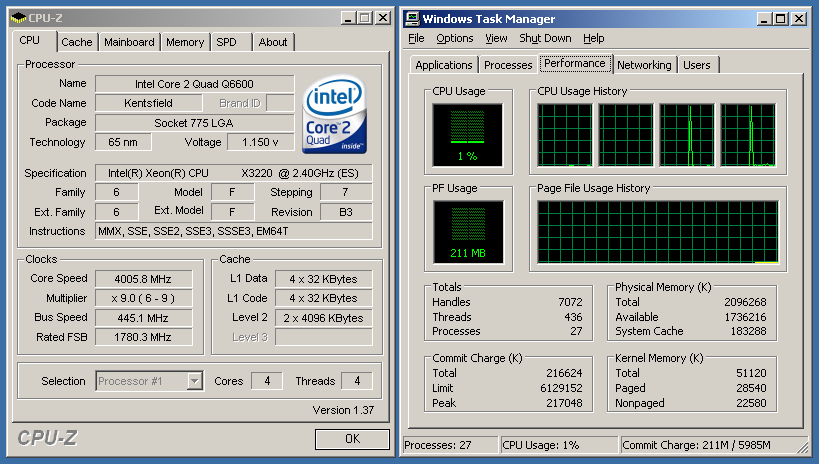Open the Users tab
This screenshot has height=464, width=819.
(x=697, y=65)
